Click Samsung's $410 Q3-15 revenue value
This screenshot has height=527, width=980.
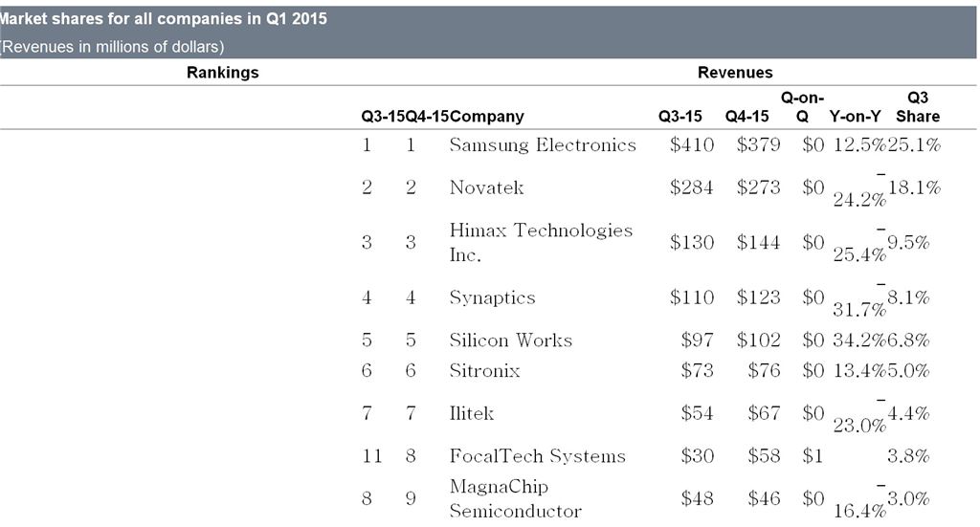692,145
